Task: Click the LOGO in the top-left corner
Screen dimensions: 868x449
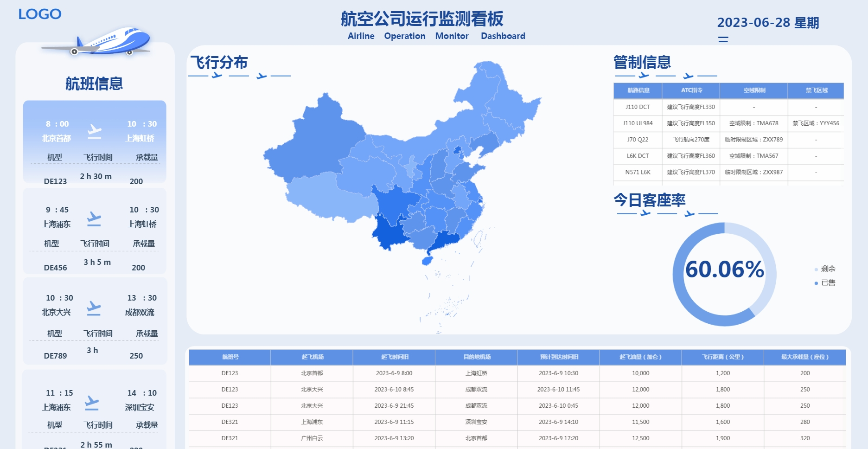Action: [x=40, y=14]
